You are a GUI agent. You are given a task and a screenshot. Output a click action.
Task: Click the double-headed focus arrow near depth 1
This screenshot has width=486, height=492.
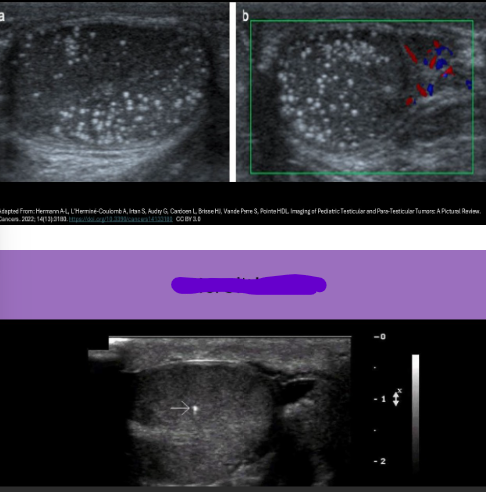coord(396,399)
